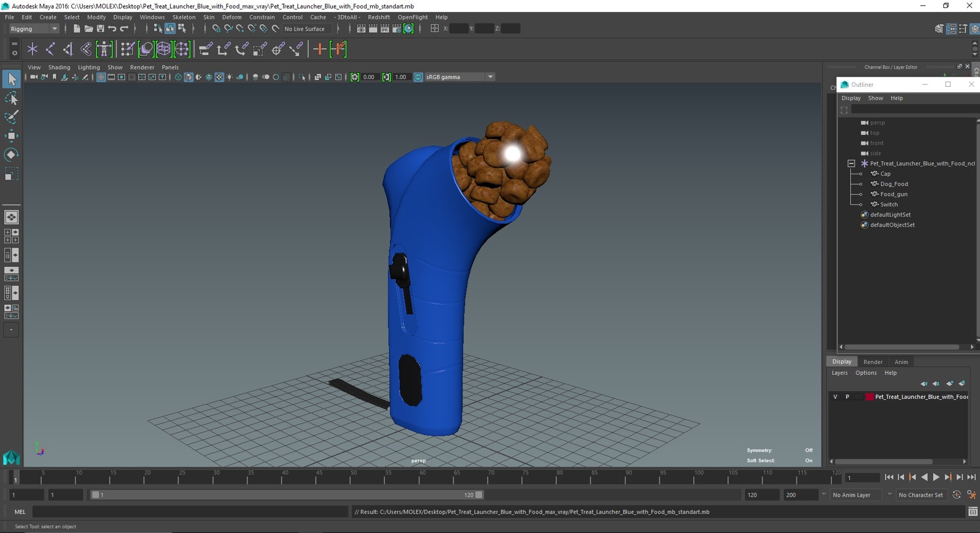Select Food_gun in the Outliner
The image size is (980, 533).
[x=893, y=194]
